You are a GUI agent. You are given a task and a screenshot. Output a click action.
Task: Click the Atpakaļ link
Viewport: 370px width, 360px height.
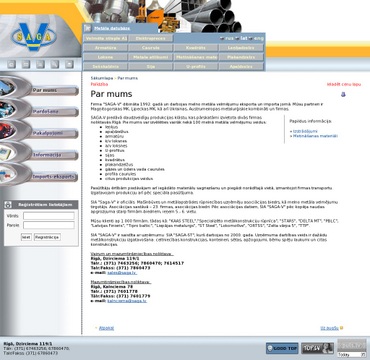106,328
